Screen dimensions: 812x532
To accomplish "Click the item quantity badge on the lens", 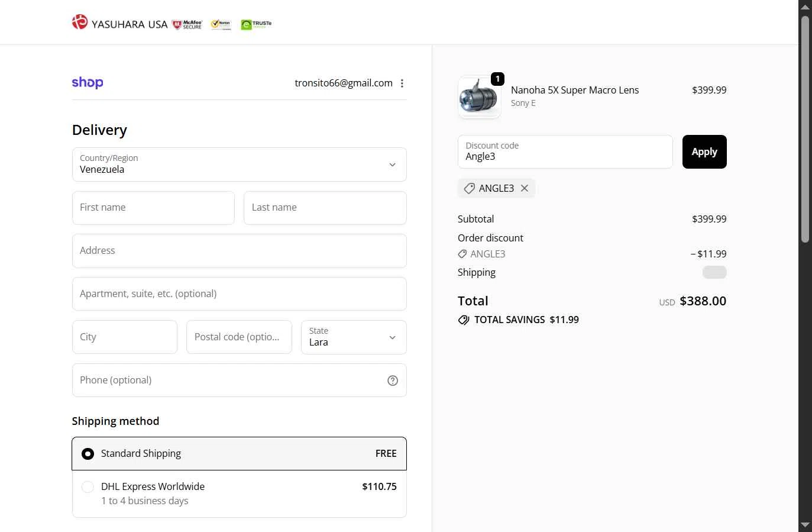I will click(x=498, y=79).
